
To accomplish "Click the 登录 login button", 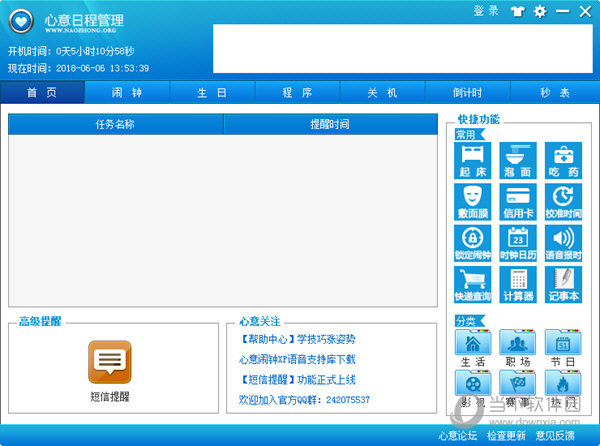I will tap(486, 11).
